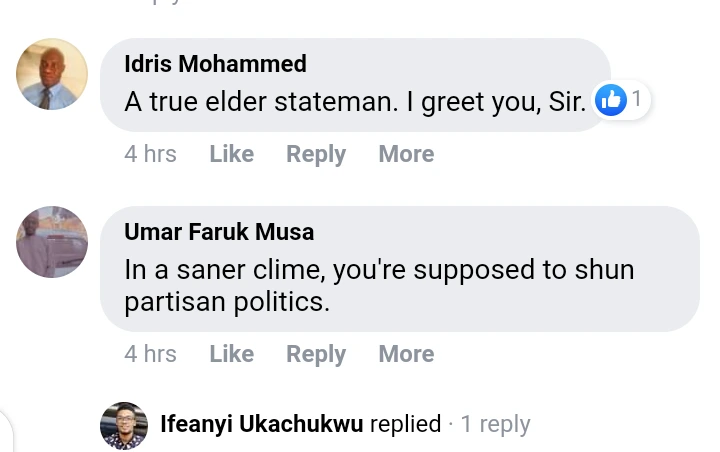Open Umar Faruk Musa's profile picture
The width and height of the screenshot is (720, 452).
click(52, 242)
